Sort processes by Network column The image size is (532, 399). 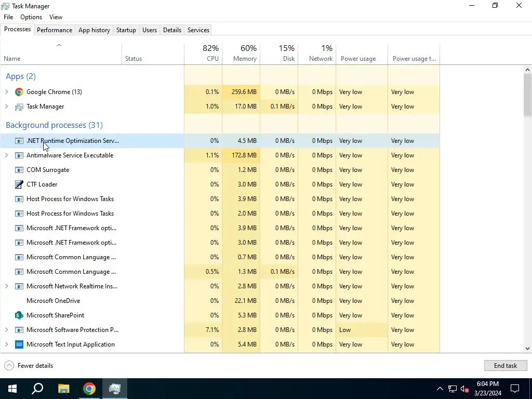tap(317, 54)
